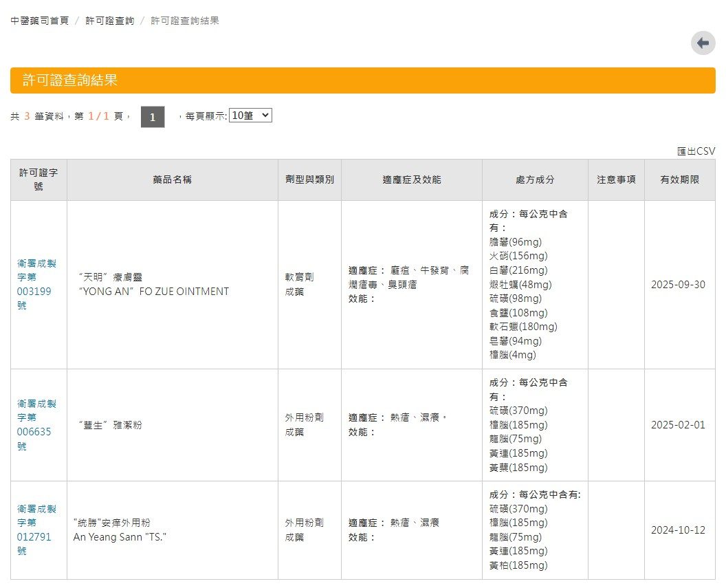This screenshot has height=588, width=726.
Task: Click the back arrow icon
Action: (x=703, y=43)
